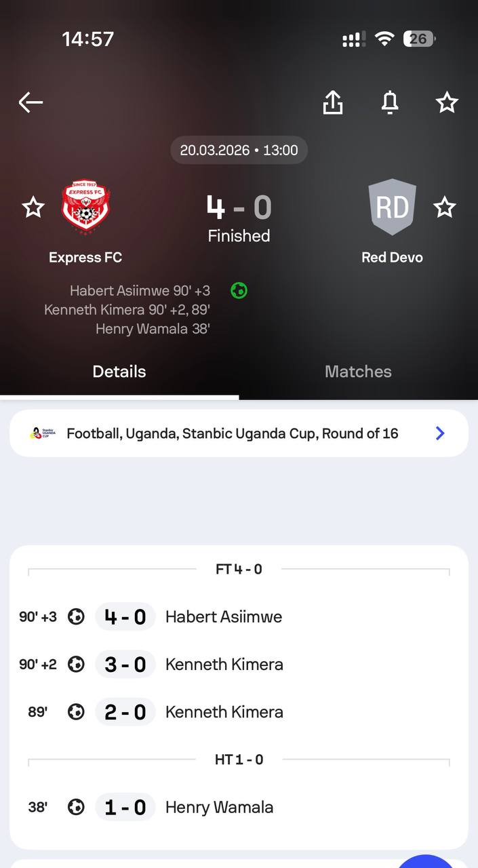The height and width of the screenshot is (868, 478).
Task: Open Express FC team name link
Action: point(85,258)
